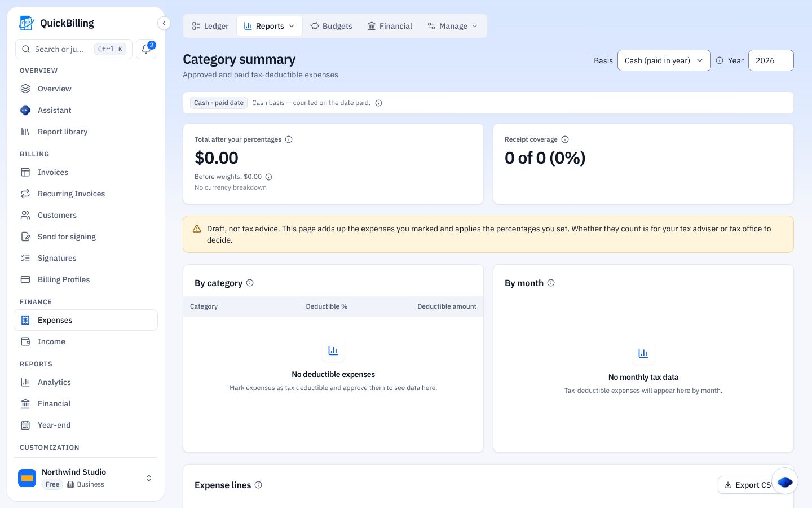Image resolution: width=812 pixels, height=508 pixels.
Task: Open the Report library
Action: pos(86,132)
